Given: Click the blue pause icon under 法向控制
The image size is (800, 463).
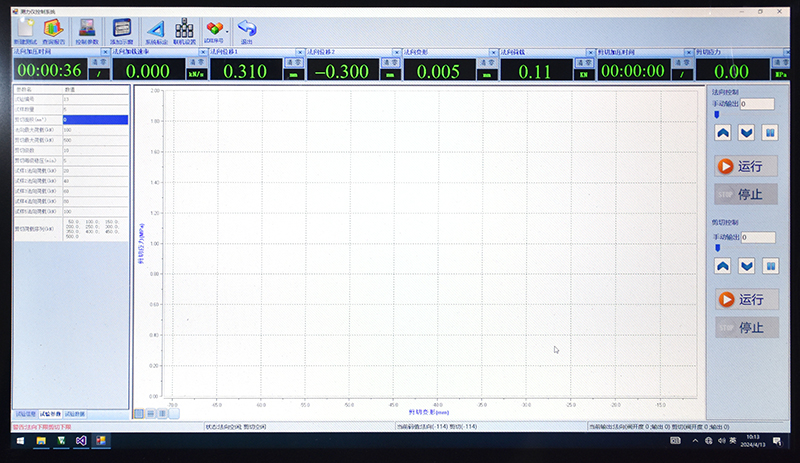Looking at the screenshot, I should (x=770, y=132).
